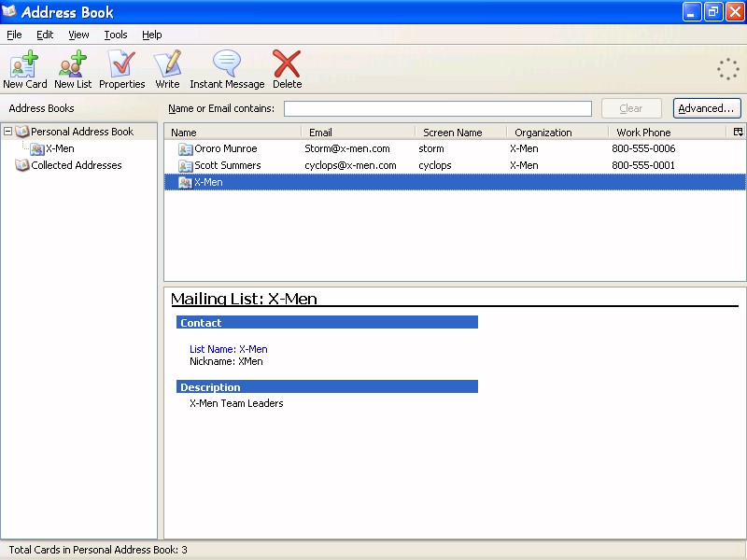
Task: Sort by Work Phone column header
Action: click(668, 133)
